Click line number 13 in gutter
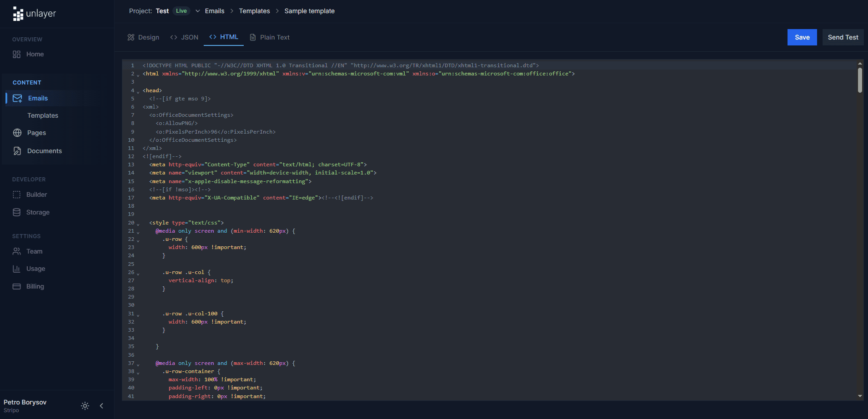868x419 pixels. [x=131, y=165]
